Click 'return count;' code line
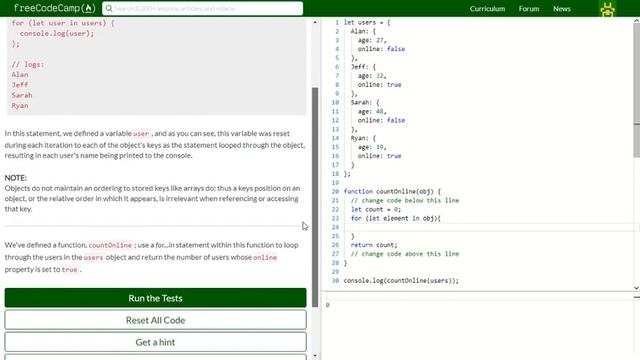The height and width of the screenshot is (360, 640). pos(374,245)
